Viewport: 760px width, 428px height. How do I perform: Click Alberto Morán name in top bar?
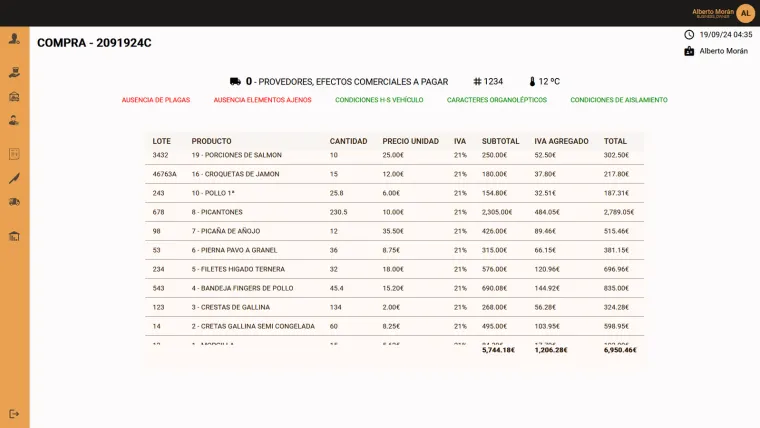pyautogui.click(x=713, y=12)
